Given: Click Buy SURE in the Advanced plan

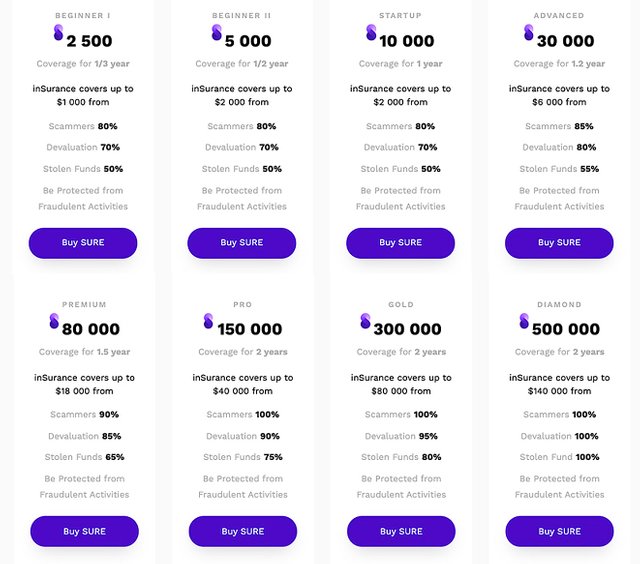Looking at the screenshot, I should pos(559,243).
